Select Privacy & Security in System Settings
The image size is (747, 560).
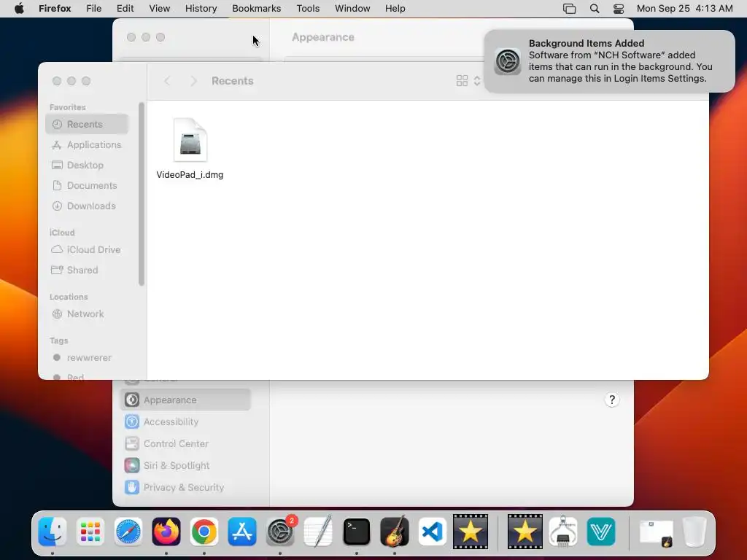tap(185, 488)
